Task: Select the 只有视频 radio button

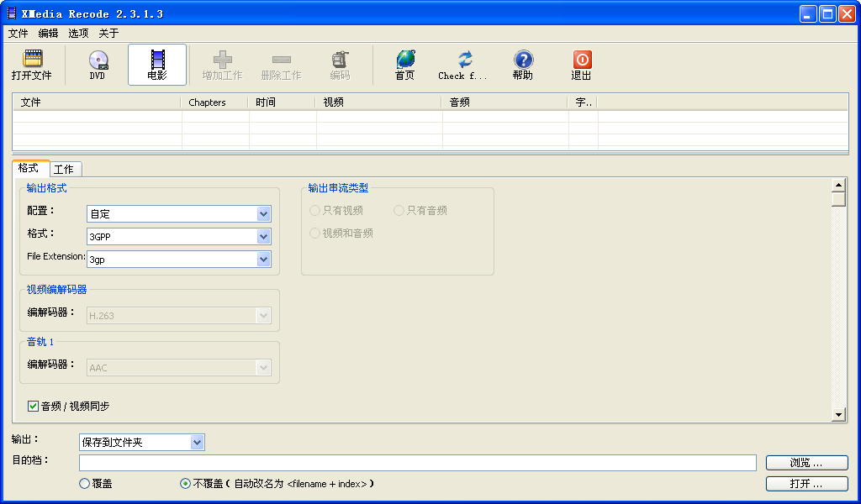Action: coord(314,211)
